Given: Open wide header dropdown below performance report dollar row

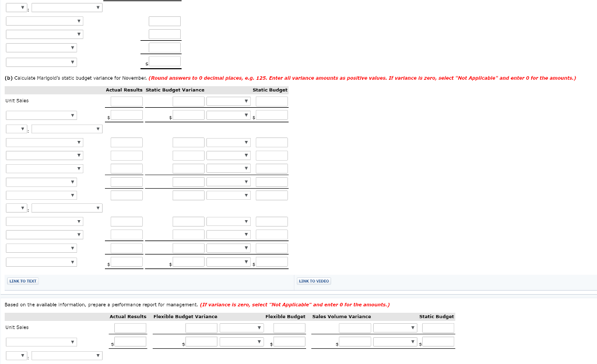Looking at the screenshot, I should coord(67,356).
